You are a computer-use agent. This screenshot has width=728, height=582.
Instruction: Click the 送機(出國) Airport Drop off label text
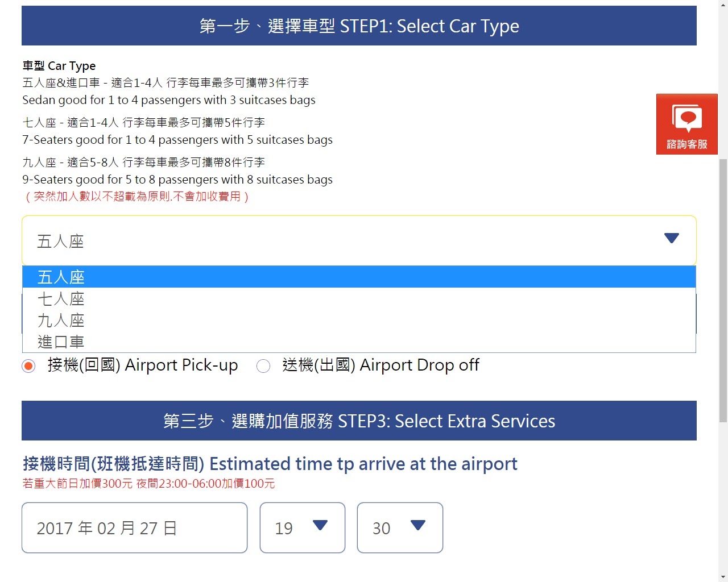click(380, 365)
